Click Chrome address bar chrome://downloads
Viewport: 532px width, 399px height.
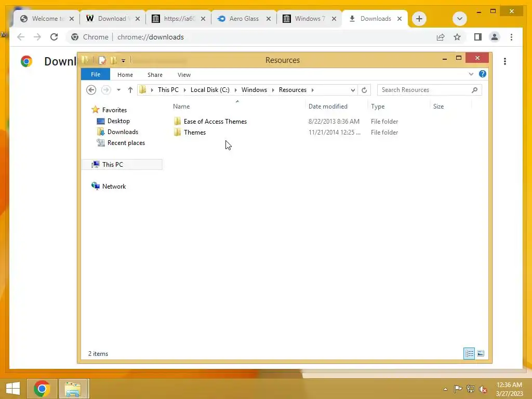tap(150, 37)
